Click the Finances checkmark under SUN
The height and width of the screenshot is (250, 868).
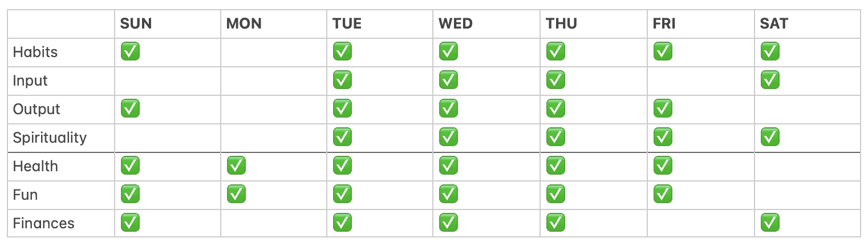click(x=130, y=223)
